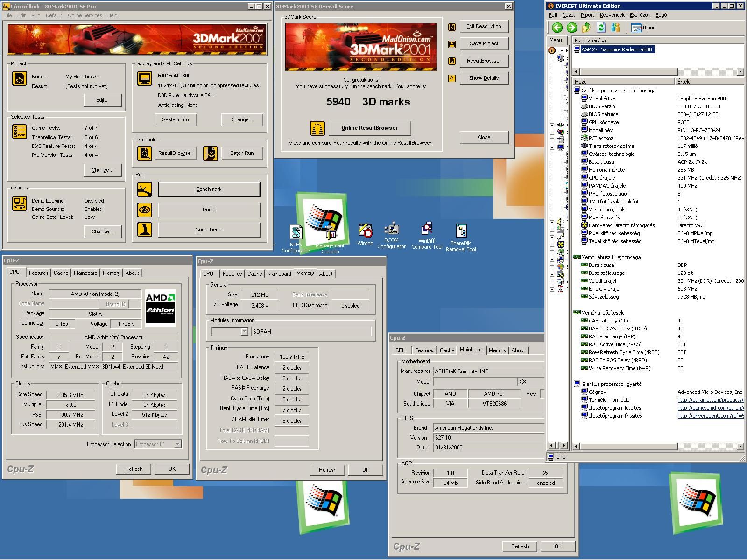Open the Riport wizard toolbar button
The image size is (747, 560).
click(x=644, y=28)
